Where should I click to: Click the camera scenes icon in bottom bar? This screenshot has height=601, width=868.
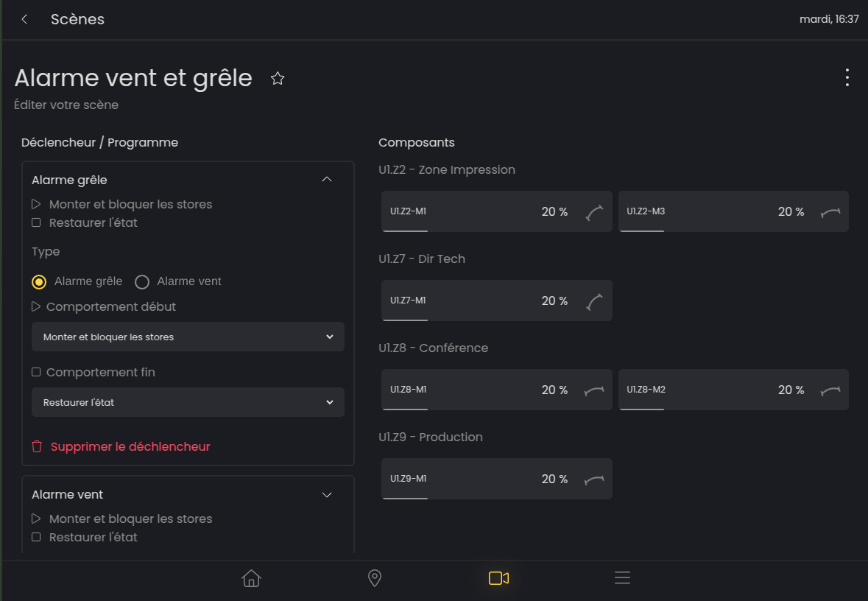point(498,578)
